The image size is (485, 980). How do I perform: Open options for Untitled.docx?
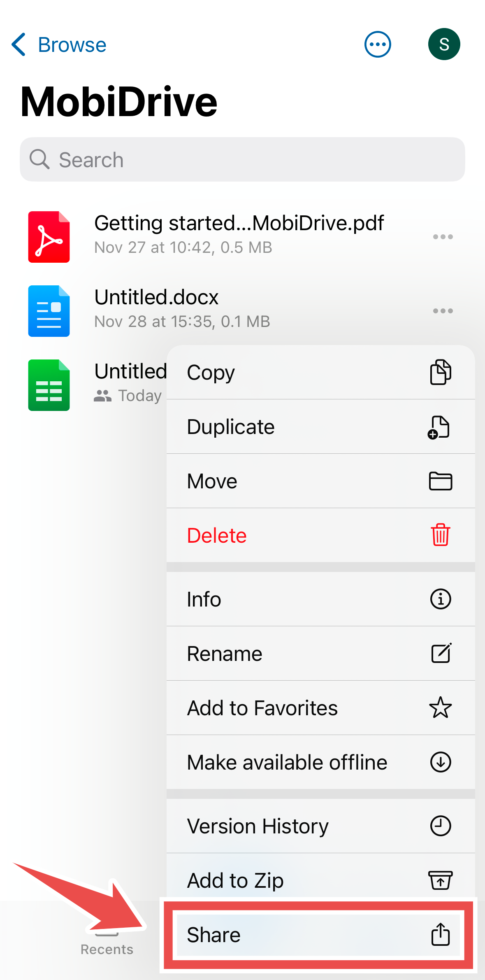(443, 311)
